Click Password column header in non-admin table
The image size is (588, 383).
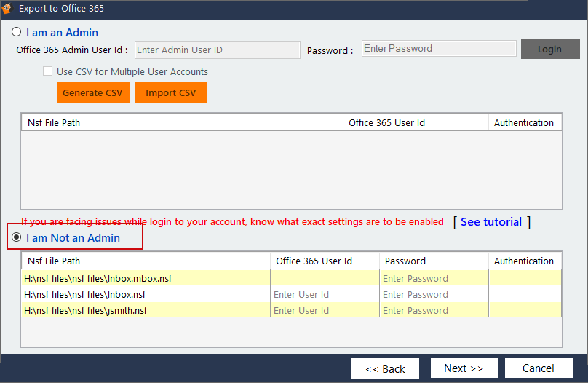[x=434, y=261]
